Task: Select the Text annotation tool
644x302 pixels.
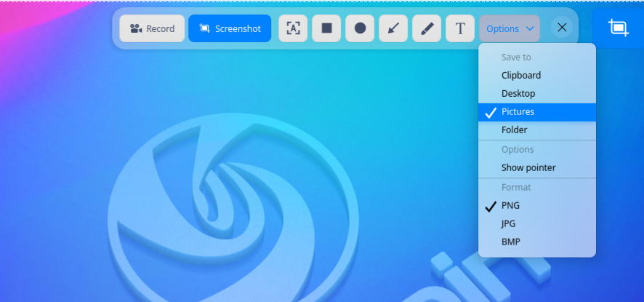Action: [460, 28]
